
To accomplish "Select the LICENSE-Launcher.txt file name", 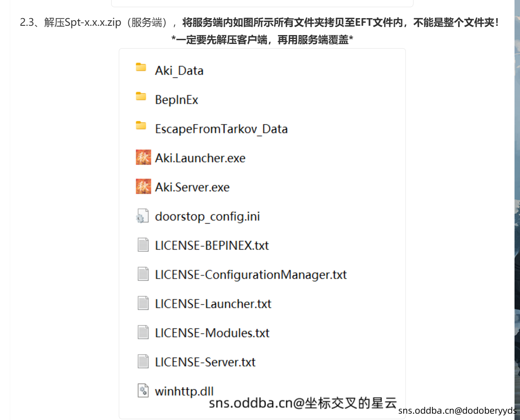I will 213,304.
